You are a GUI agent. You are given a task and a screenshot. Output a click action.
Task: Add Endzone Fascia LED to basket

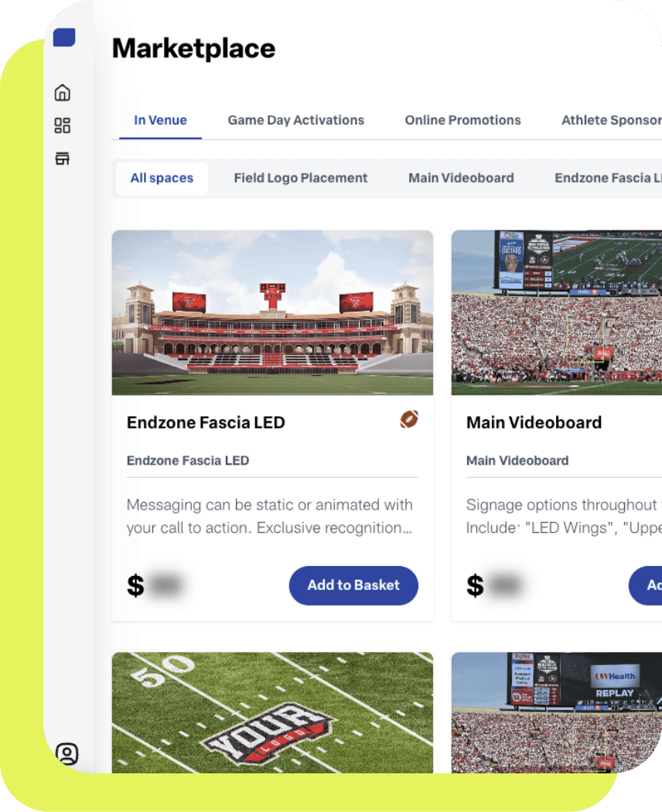click(353, 585)
